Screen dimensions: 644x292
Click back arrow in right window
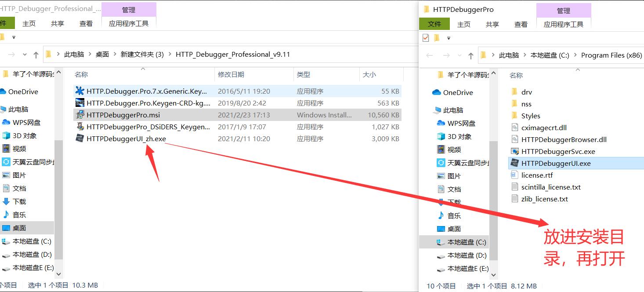pos(430,55)
